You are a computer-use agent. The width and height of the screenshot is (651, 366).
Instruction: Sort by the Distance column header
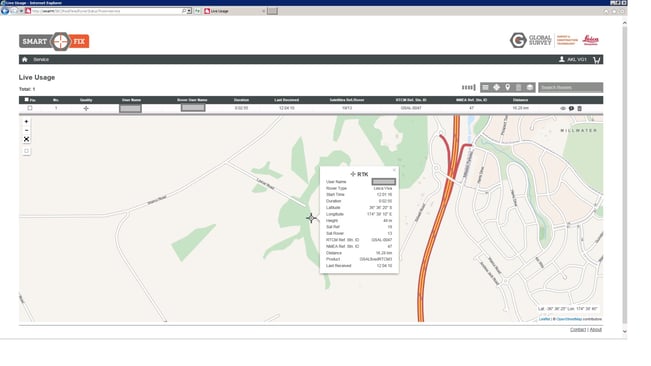[520, 100]
